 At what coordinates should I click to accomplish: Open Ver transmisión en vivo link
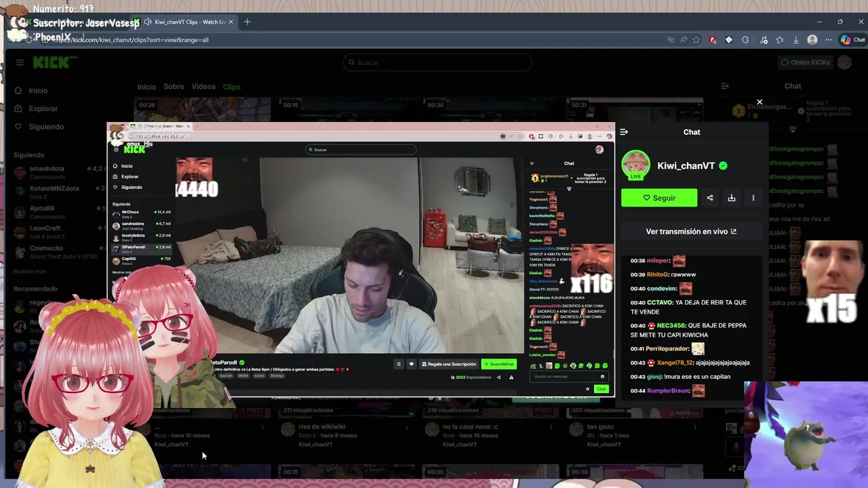[x=691, y=231]
